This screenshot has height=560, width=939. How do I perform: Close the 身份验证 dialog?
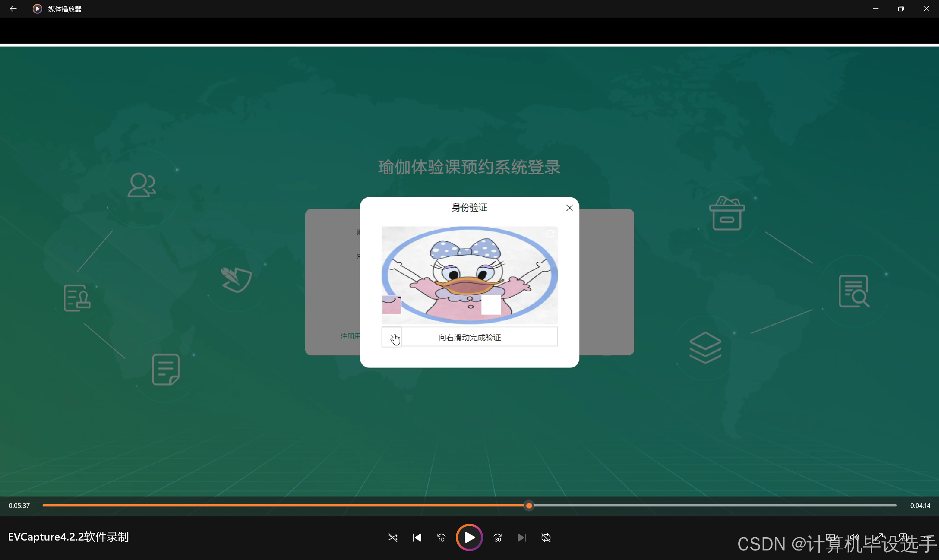(569, 208)
